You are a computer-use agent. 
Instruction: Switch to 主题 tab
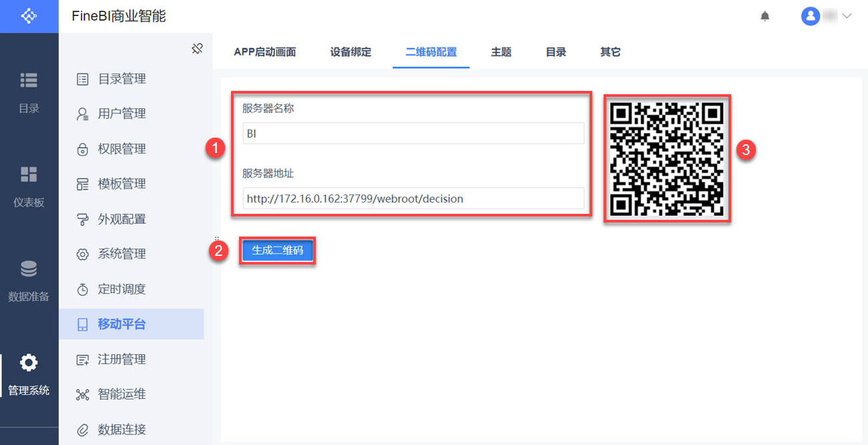pyautogui.click(x=501, y=51)
